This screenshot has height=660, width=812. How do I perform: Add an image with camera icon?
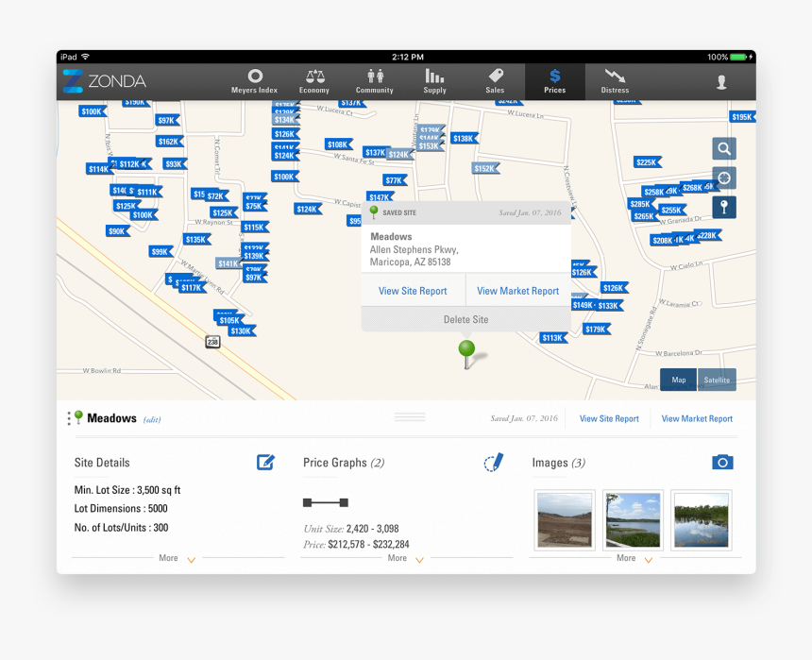722,462
